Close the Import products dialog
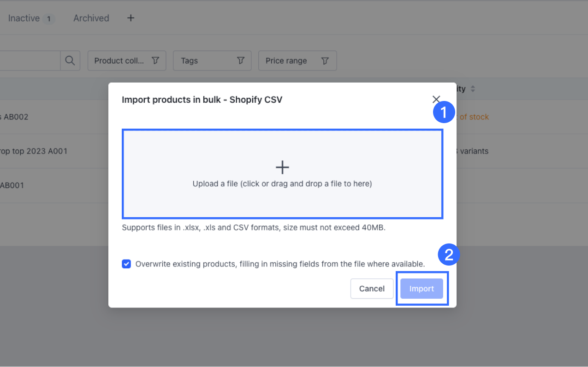 (x=436, y=99)
